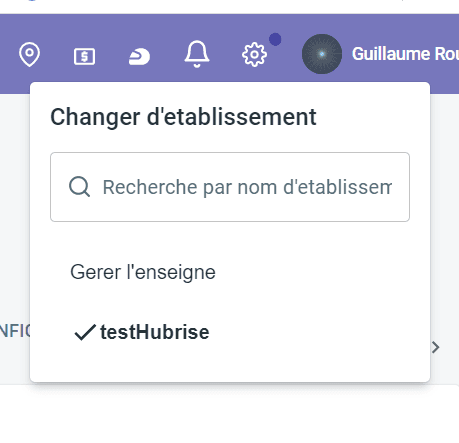Click the magnifier search icon

[x=80, y=187]
